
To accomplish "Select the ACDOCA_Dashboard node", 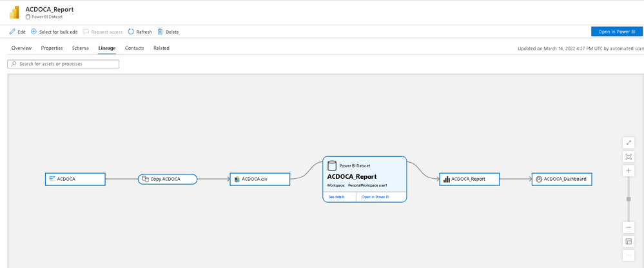I will click(562, 179).
